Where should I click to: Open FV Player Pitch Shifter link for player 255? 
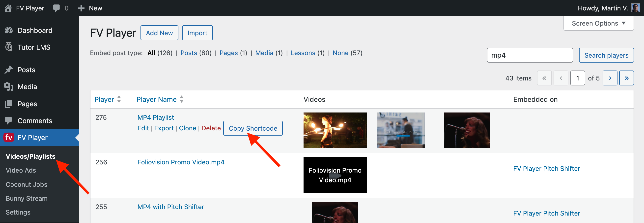point(547,213)
